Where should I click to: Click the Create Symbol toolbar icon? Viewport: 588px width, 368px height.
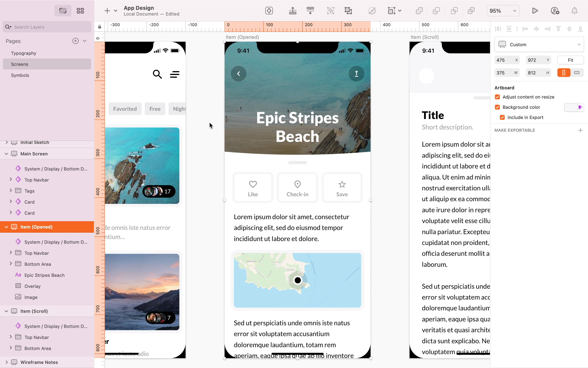click(x=269, y=11)
